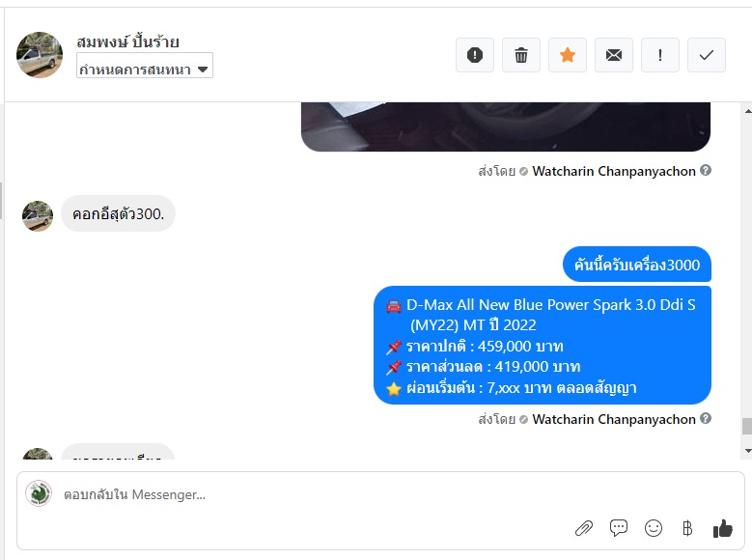Click the contact name สมพงษ์ ปั้นร้าย
This screenshot has height=560, width=752.
(x=127, y=42)
